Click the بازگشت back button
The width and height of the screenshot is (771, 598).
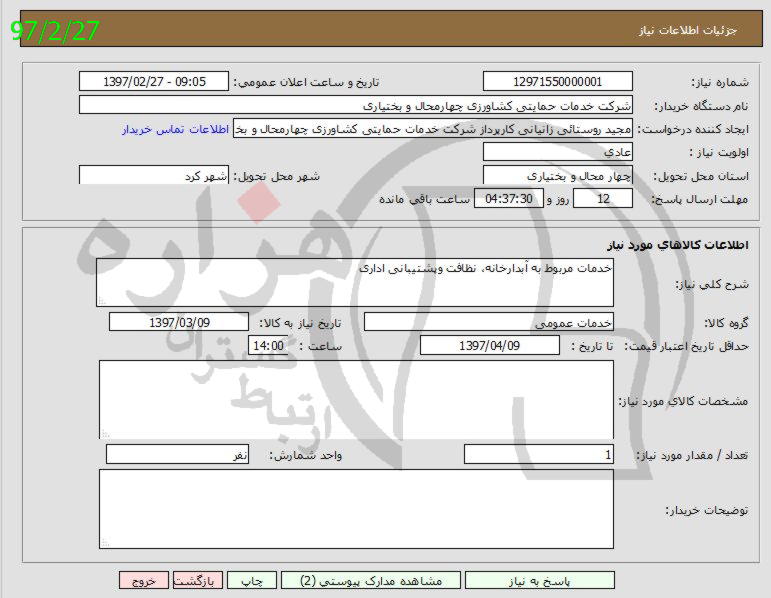tap(199, 581)
